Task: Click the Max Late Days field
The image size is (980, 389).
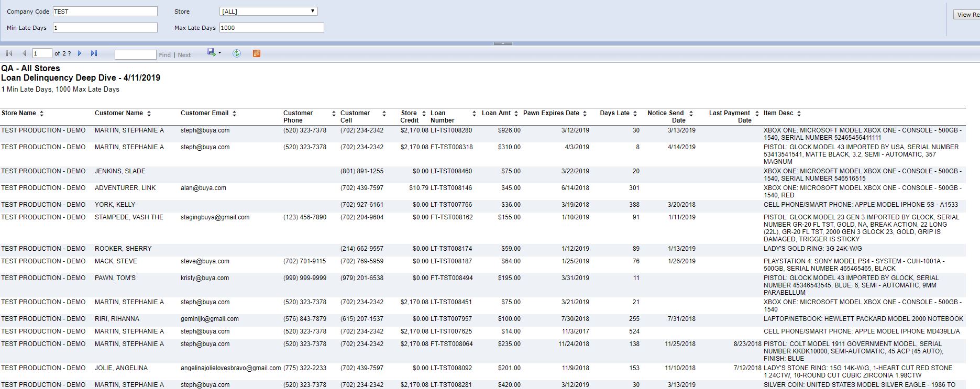Action: click(x=271, y=27)
